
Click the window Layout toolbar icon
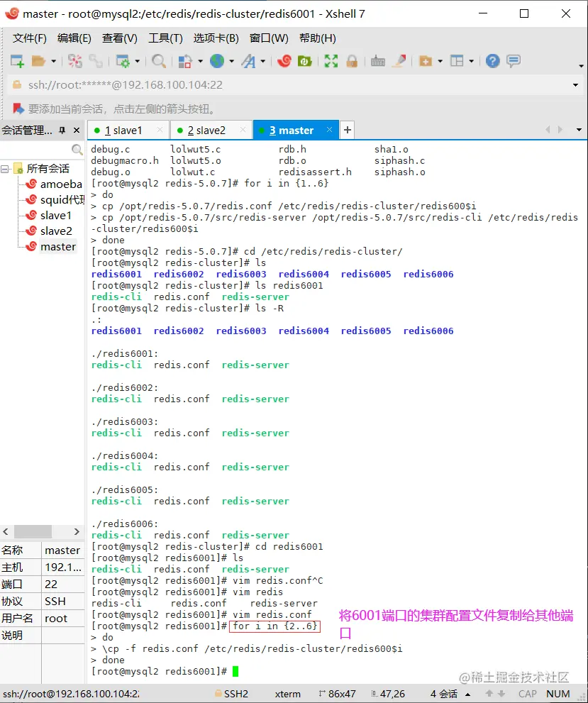(x=457, y=61)
